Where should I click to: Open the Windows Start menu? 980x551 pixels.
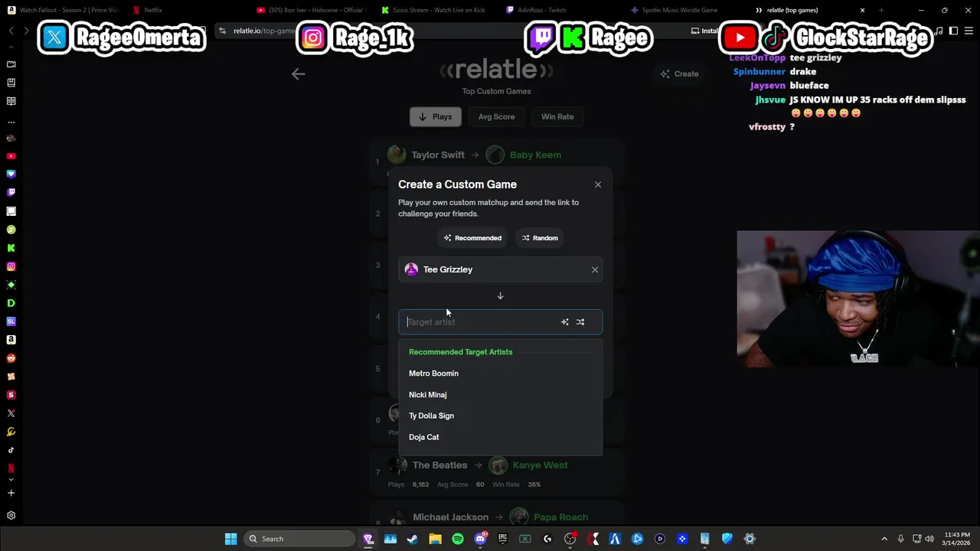pos(230,539)
